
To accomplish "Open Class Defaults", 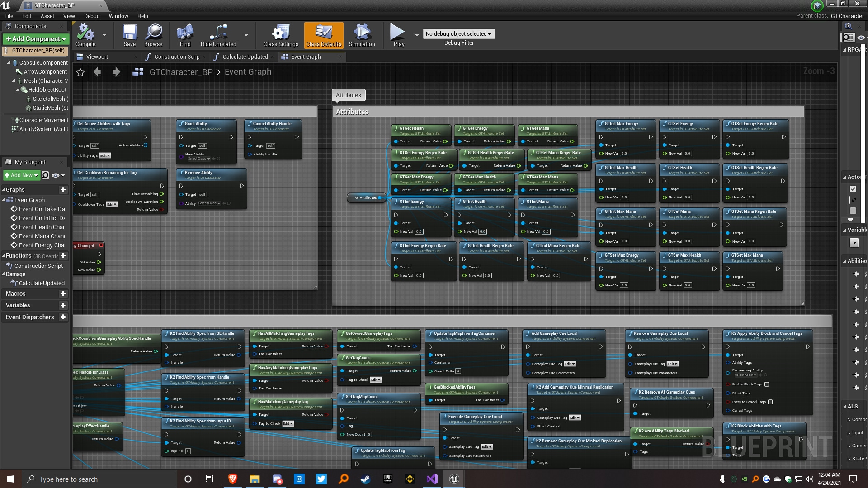I will pos(324,35).
